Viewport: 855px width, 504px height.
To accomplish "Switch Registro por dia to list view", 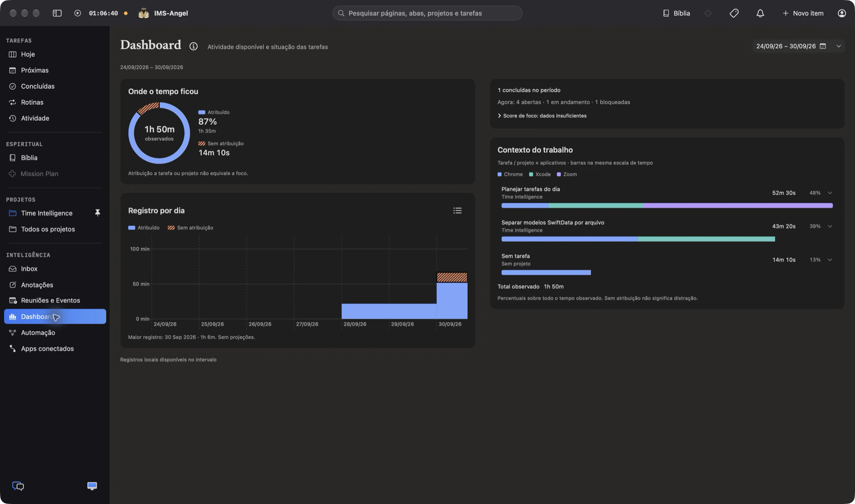I will 457,211.
